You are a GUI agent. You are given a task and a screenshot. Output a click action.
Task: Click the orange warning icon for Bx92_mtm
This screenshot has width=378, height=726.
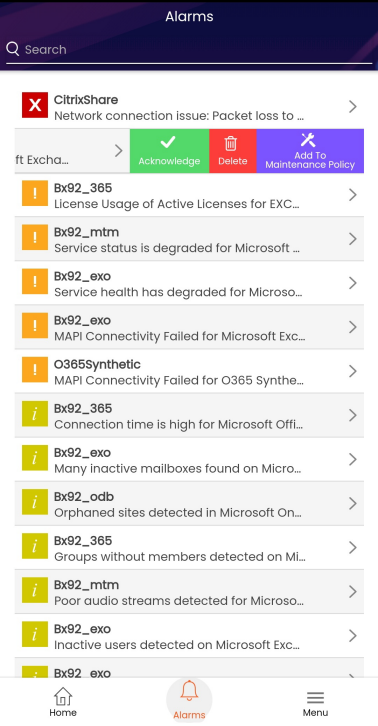click(35, 238)
